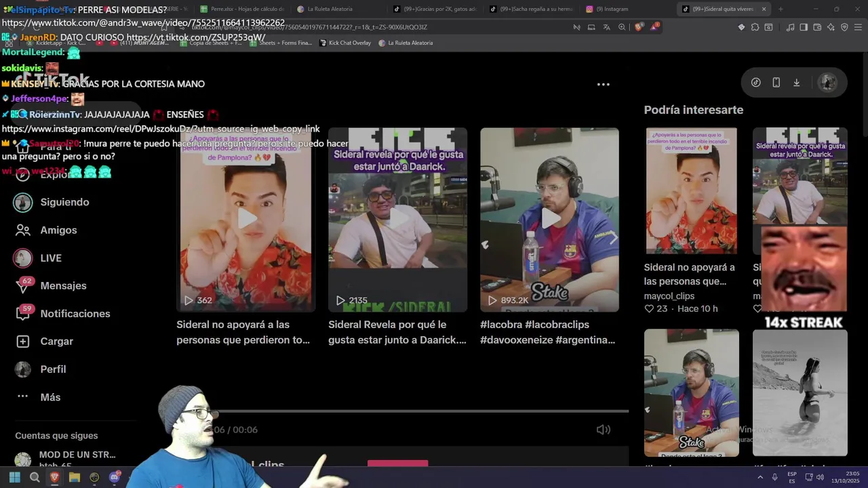Open the Kicklet.app bookmark
Screen dimensions: 868x488
click(56, 43)
